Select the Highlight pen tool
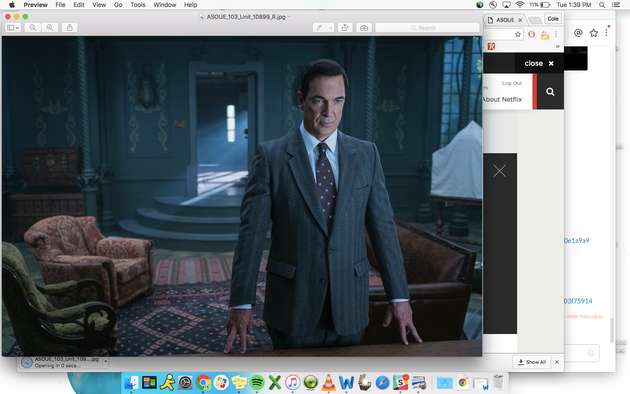Screen dimensions: 630x394 point(320,28)
